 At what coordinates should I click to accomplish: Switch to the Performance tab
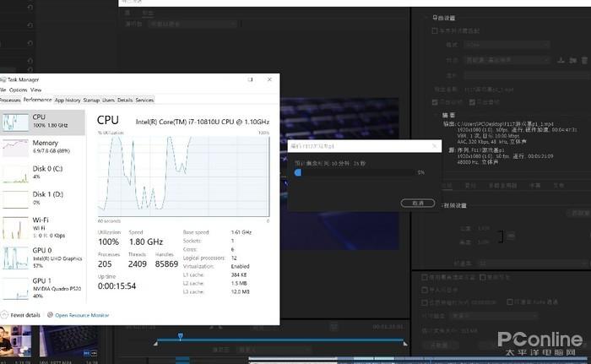click(x=37, y=100)
